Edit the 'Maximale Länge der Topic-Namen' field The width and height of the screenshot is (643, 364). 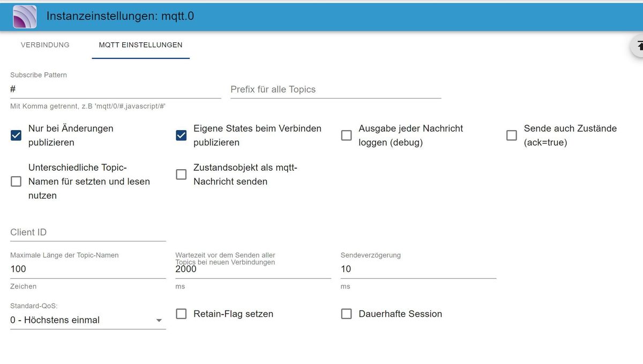pos(88,269)
